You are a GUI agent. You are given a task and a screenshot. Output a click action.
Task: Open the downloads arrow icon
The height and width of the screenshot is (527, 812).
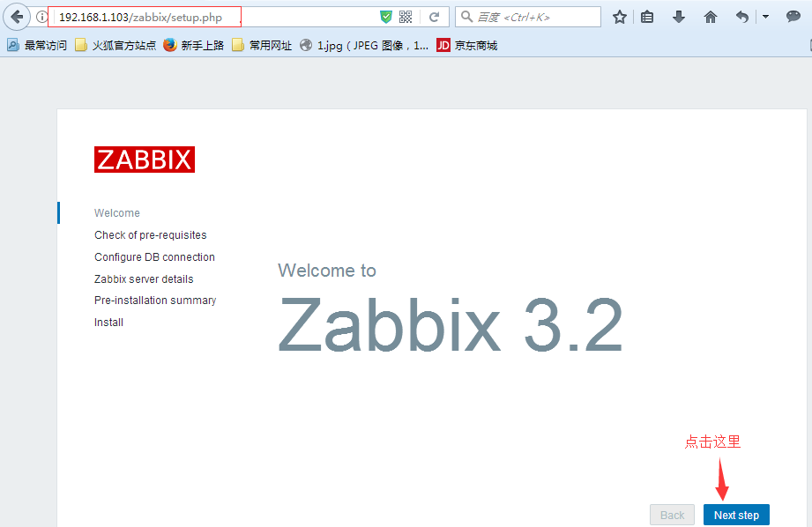pos(678,17)
